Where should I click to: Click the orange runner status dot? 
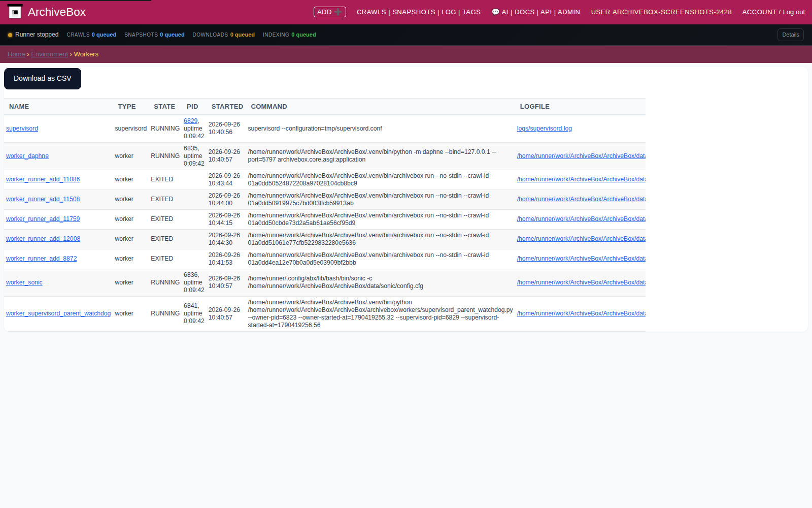tap(10, 35)
